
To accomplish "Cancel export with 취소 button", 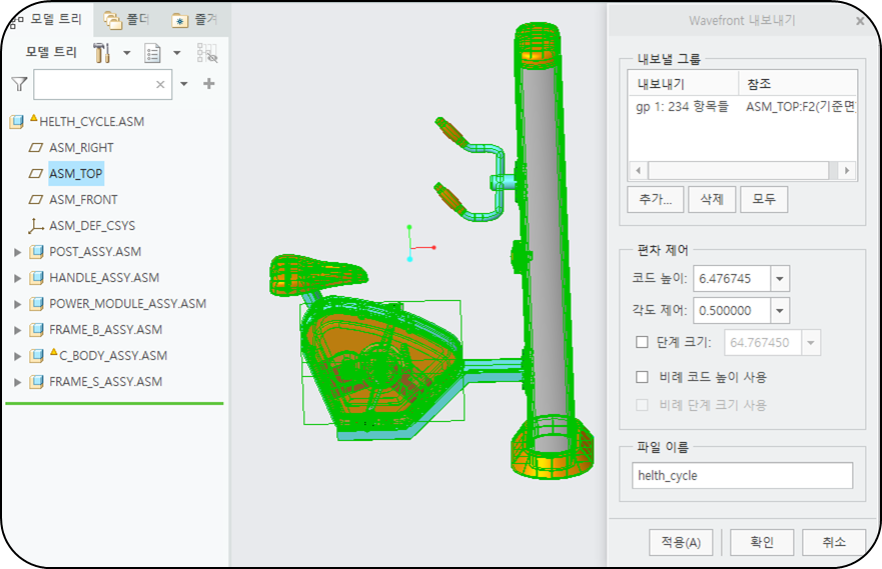I will 834,542.
